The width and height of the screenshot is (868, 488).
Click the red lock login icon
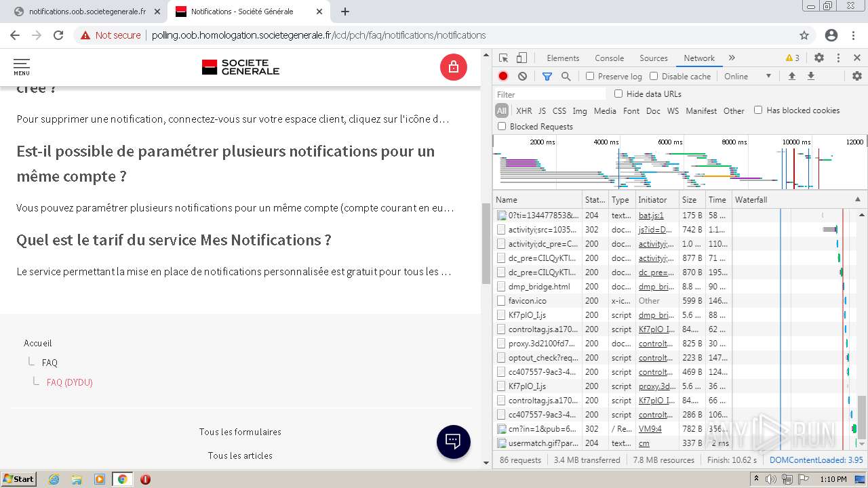pyautogui.click(x=454, y=67)
